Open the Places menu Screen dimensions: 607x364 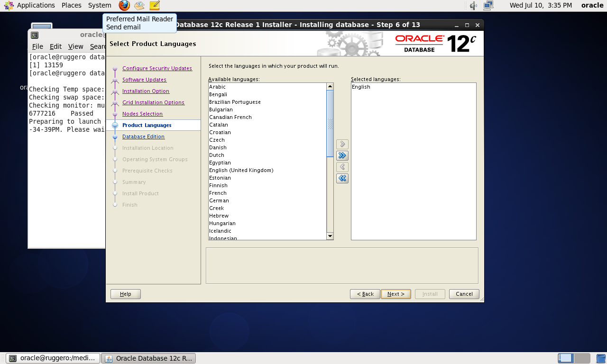(71, 5)
